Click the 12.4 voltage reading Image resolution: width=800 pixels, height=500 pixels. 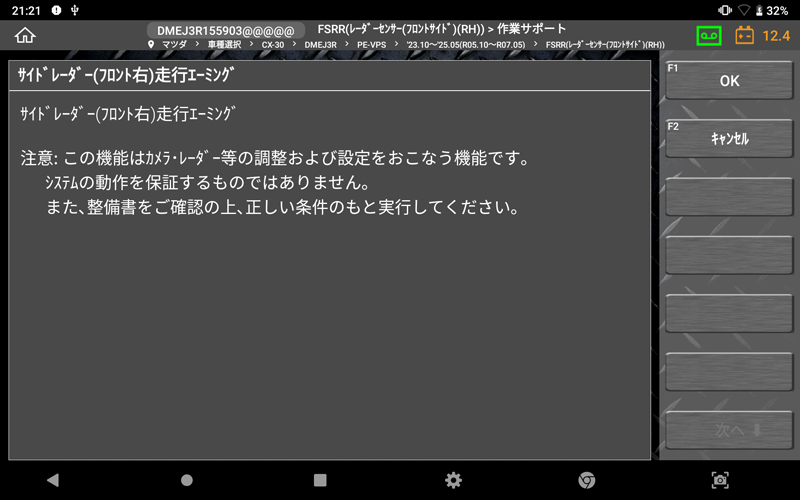click(776, 36)
